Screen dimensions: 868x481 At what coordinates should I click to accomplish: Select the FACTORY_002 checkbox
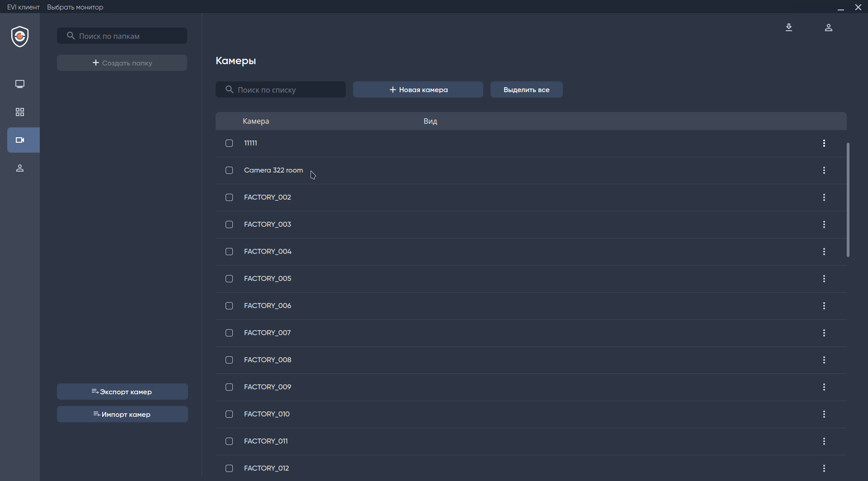click(x=229, y=197)
